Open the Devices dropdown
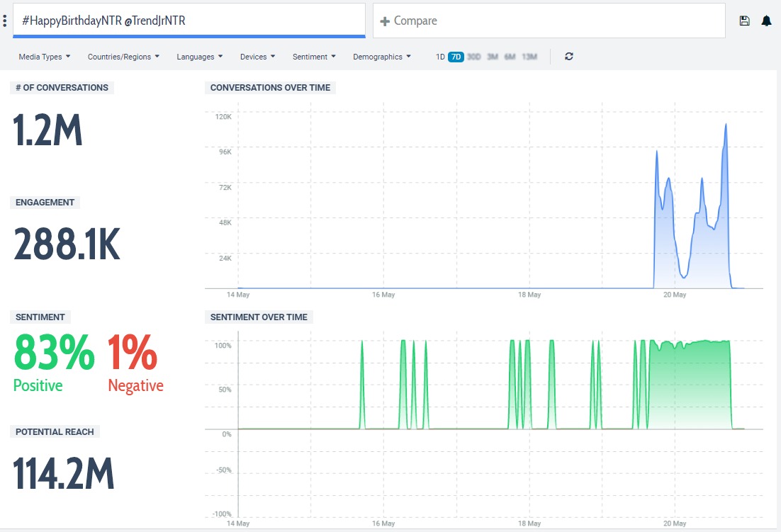 click(x=257, y=57)
